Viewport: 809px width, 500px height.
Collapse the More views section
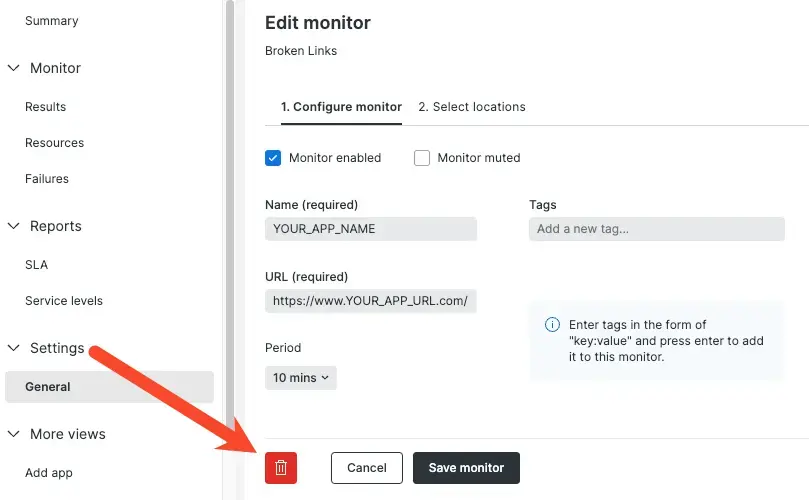14,434
